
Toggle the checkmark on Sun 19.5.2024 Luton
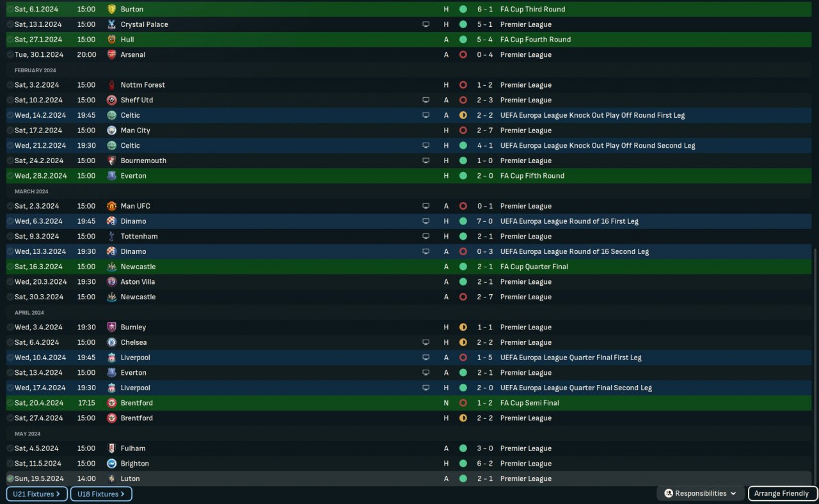10,478
